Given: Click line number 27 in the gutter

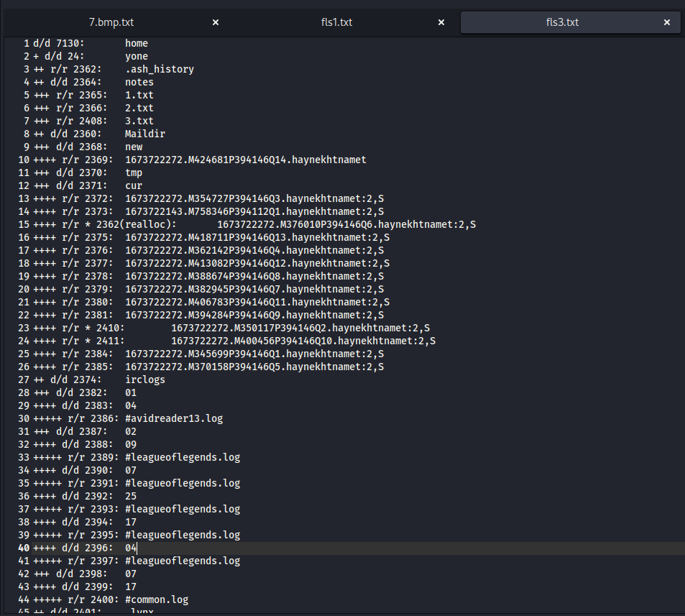Looking at the screenshot, I should (x=24, y=380).
